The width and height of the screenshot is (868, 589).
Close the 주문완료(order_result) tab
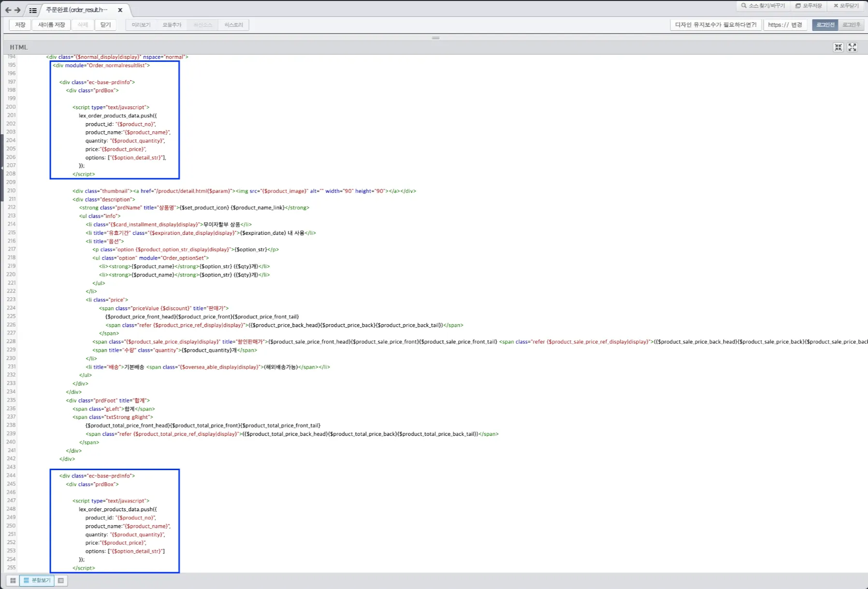pos(120,10)
